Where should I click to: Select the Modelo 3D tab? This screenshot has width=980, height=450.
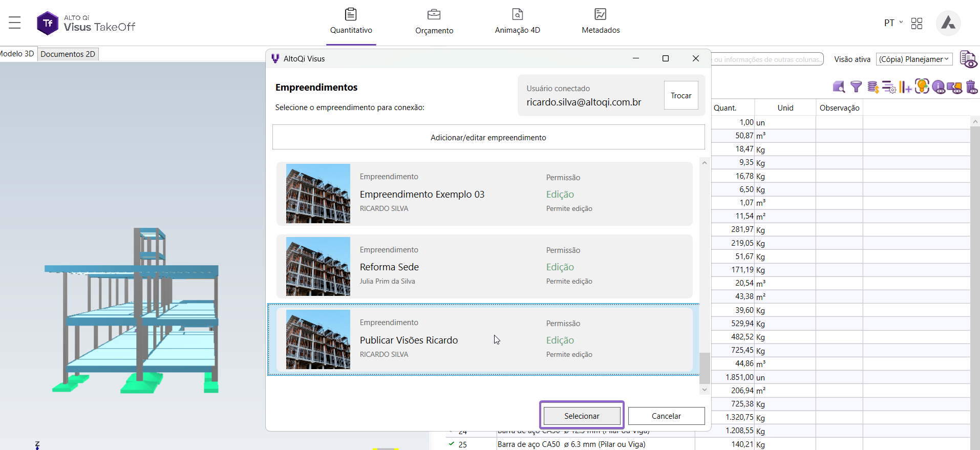[17, 54]
